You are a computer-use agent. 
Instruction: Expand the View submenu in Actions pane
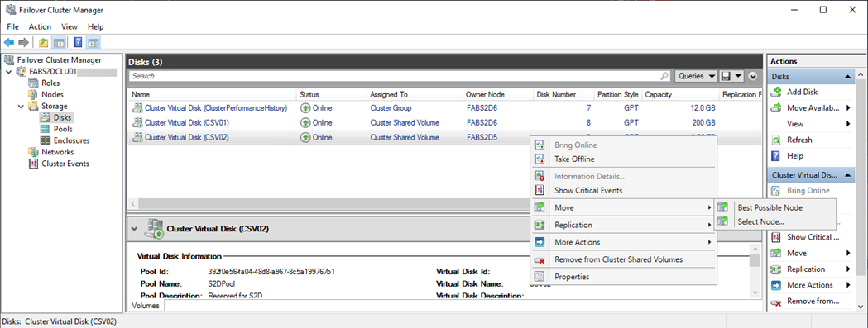tap(848, 124)
